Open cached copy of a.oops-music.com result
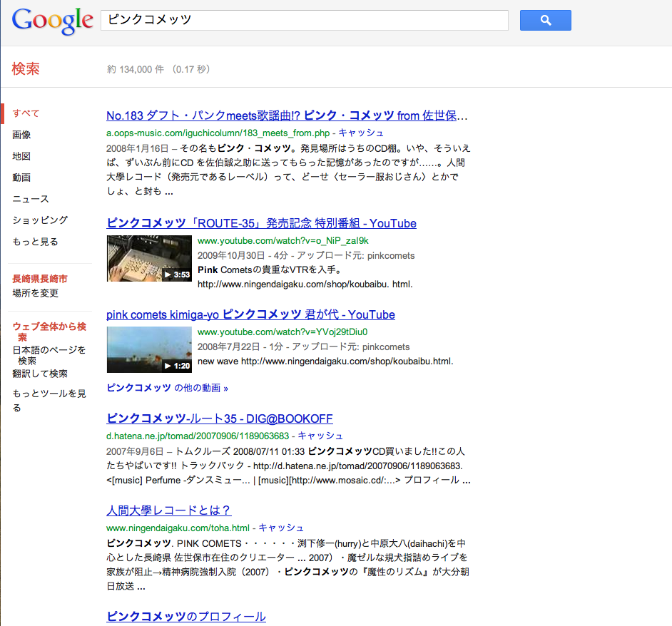This screenshot has width=672, height=626. point(361,133)
